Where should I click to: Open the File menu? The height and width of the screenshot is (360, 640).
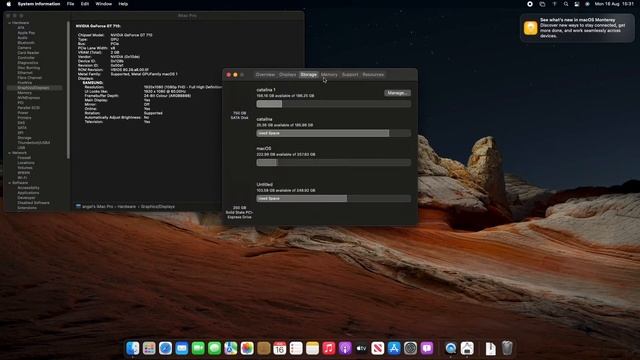71,4
